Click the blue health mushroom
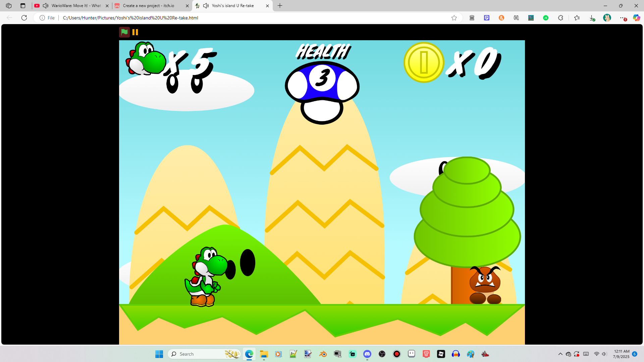 pos(322,92)
